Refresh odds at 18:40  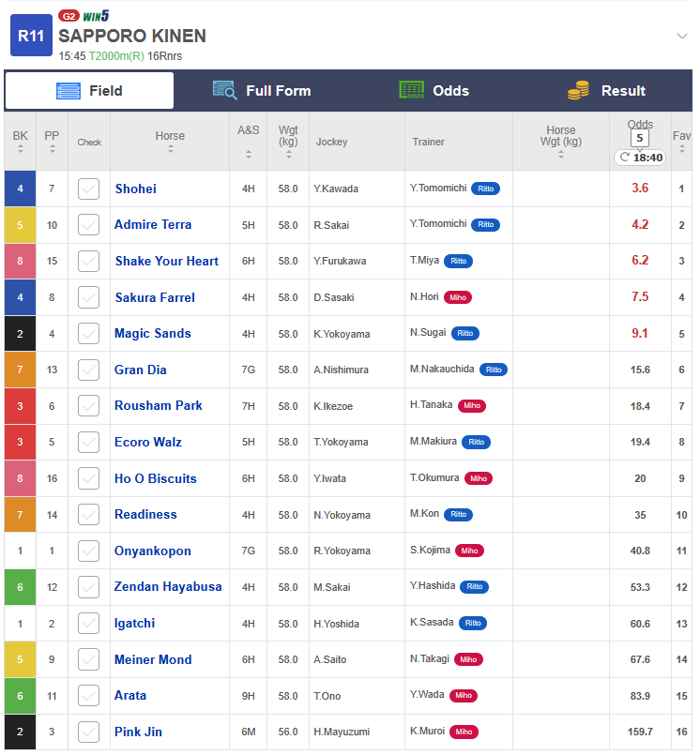click(640, 158)
